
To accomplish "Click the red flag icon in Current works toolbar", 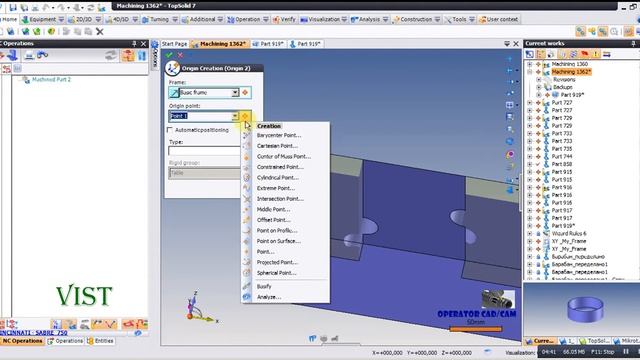I will 584,54.
